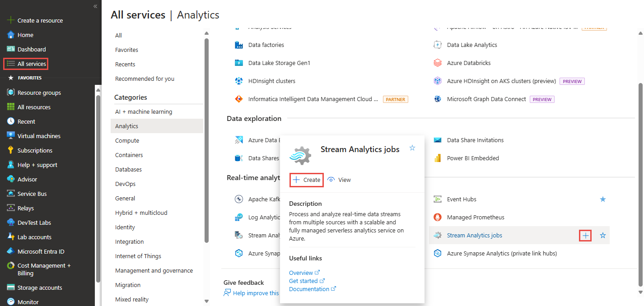Collapse the left sidebar with the chevron icon

tap(95, 6)
